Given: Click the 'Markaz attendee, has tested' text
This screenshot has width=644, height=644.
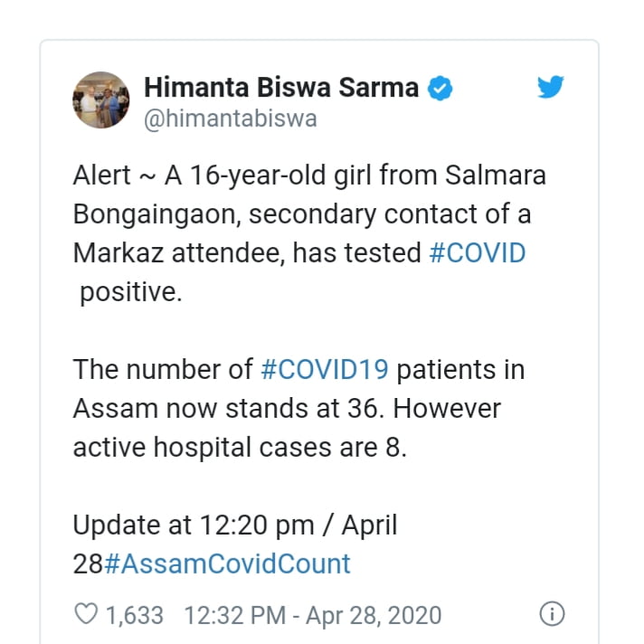Looking at the screenshot, I should point(246,253).
